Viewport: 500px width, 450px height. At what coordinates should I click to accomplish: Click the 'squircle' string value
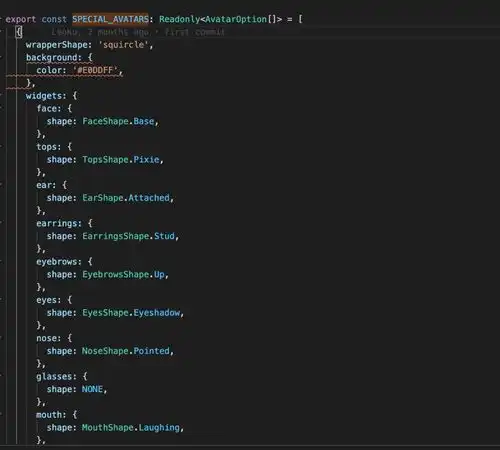point(123,45)
